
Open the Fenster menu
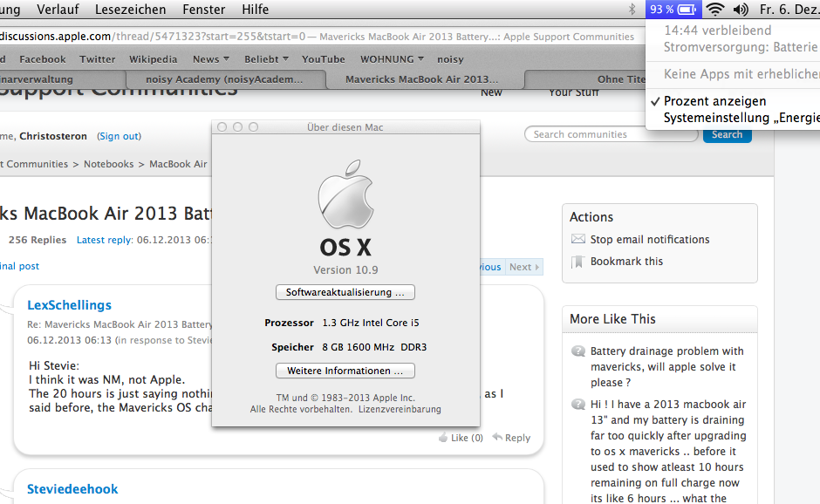(204, 10)
